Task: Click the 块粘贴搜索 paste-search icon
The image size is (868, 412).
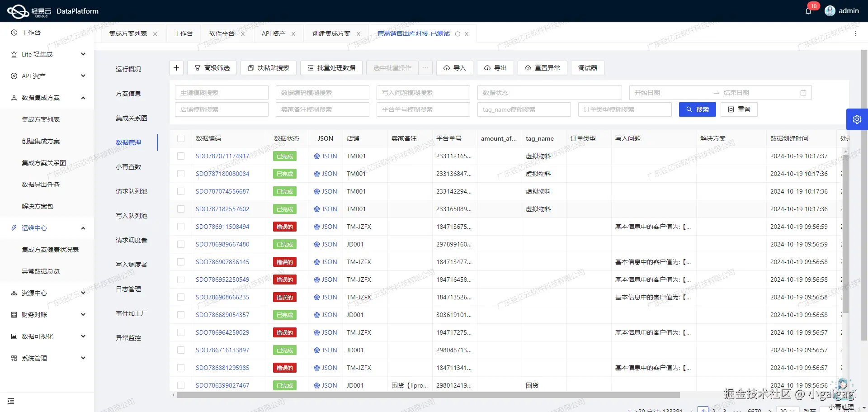Action: click(269, 68)
